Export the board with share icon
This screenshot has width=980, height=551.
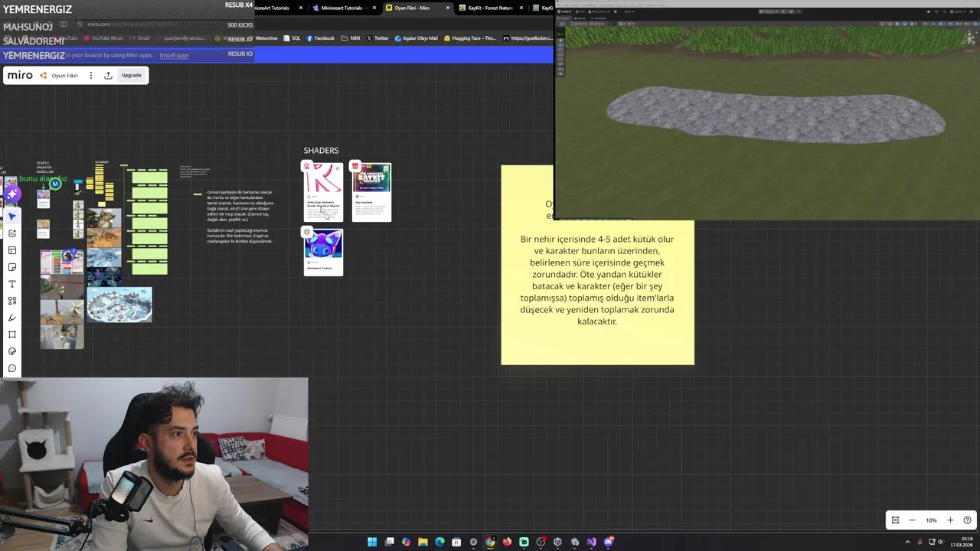(108, 75)
